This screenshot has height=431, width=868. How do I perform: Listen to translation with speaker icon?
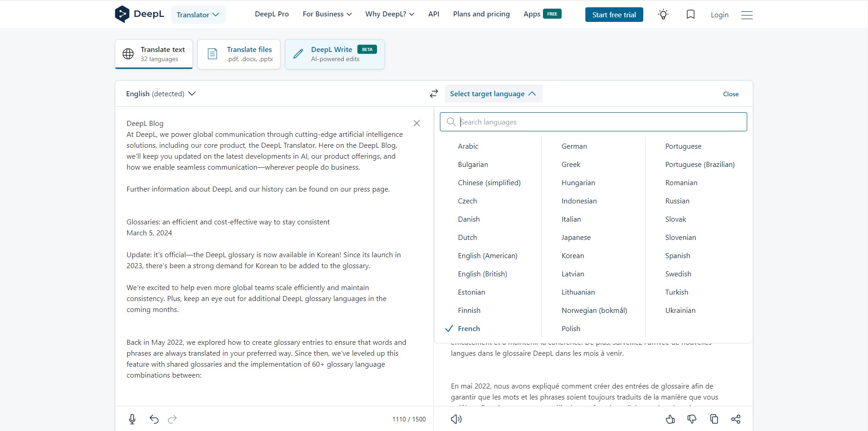pyautogui.click(x=456, y=419)
